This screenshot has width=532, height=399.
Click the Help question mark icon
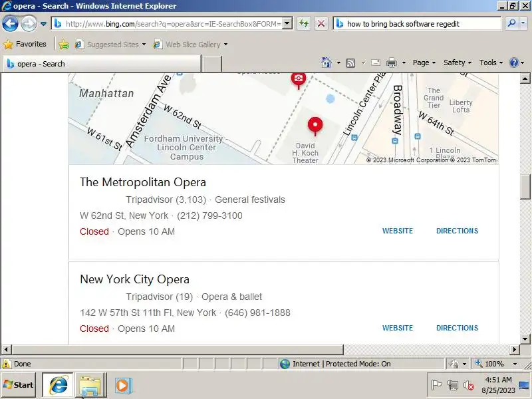click(514, 63)
